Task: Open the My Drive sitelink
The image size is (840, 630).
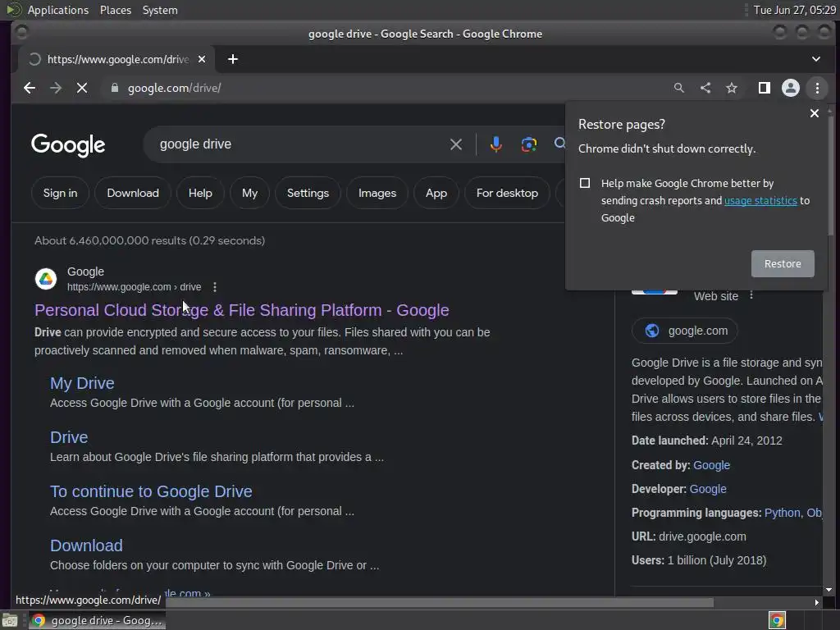Action: click(x=82, y=383)
